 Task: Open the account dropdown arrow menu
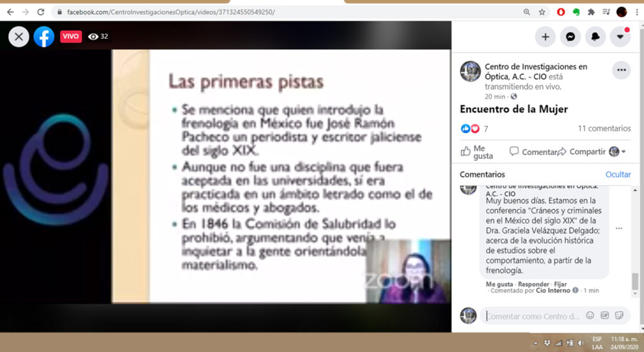click(620, 37)
